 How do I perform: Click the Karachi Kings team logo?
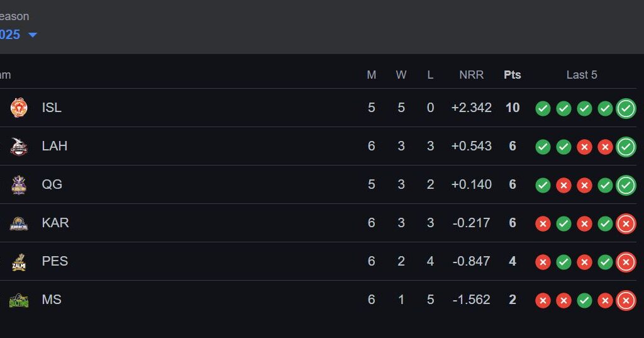coord(19,223)
